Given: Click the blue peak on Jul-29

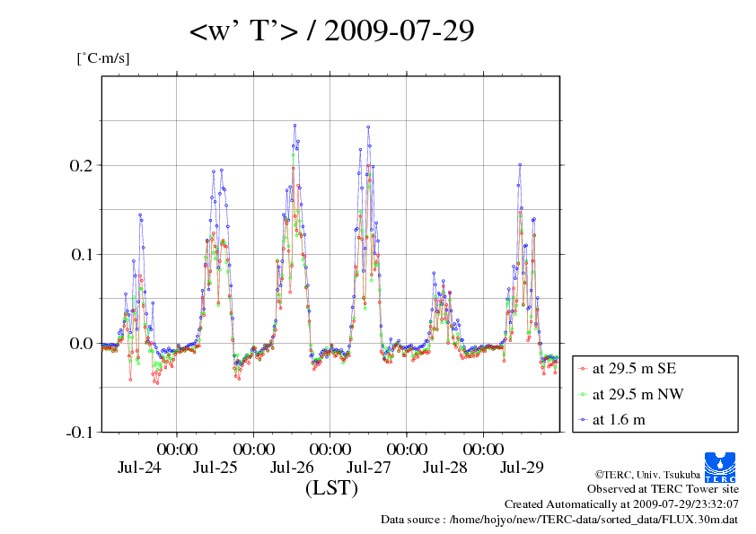Looking at the screenshot, I should click(520, 165).
